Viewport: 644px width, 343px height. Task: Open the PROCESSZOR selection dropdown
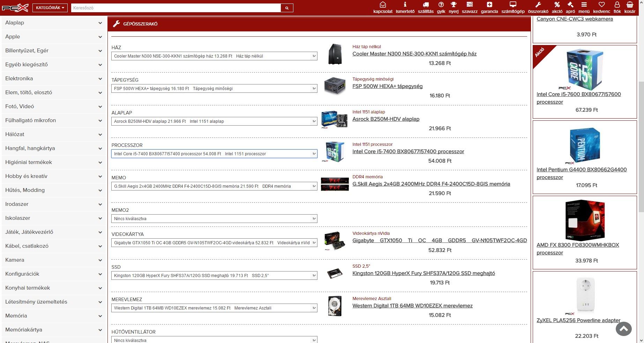click(x=214, y=154)
